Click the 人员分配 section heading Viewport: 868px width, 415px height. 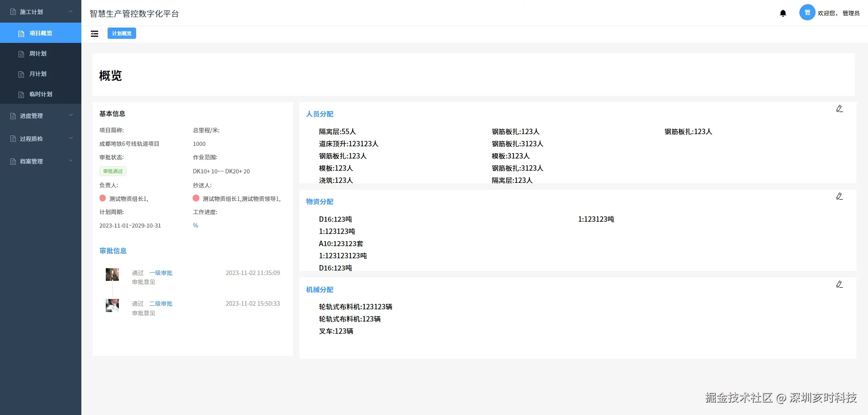point(320,114)
